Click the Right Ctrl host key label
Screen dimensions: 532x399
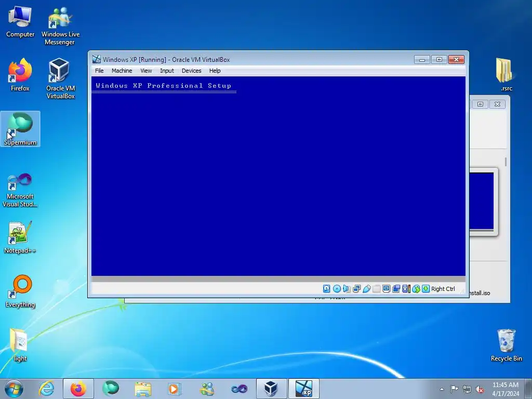pyautogui.click(x=443, y=289)
